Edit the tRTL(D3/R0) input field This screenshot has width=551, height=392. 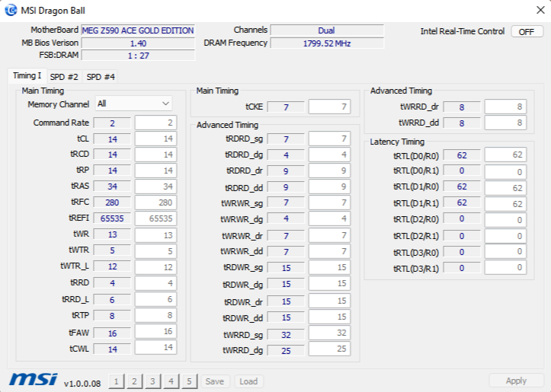click(x=506, y=251)
